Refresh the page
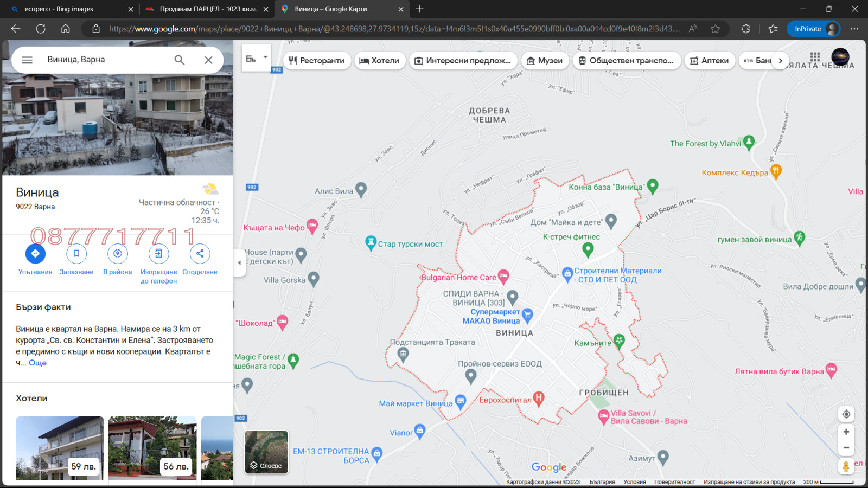This screenshot has height=488, width=868. pyautogui.click(x=41, y=29)
